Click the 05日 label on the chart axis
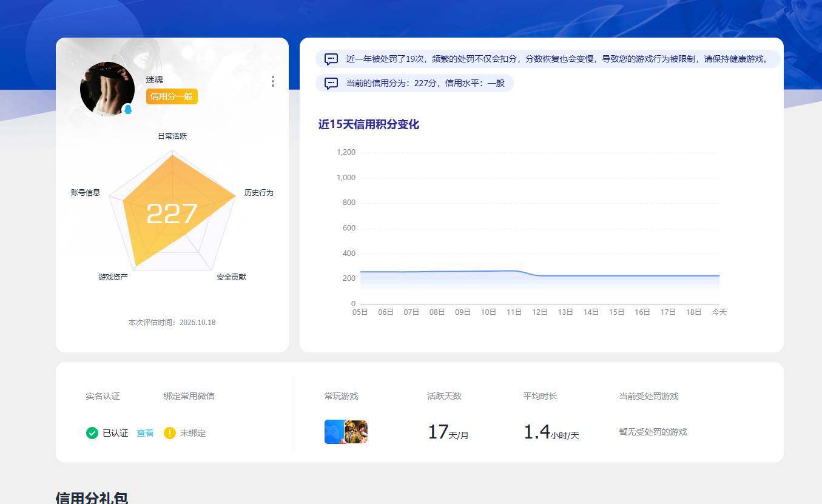The height and width of the screenshot is (504, 822). 360,312
